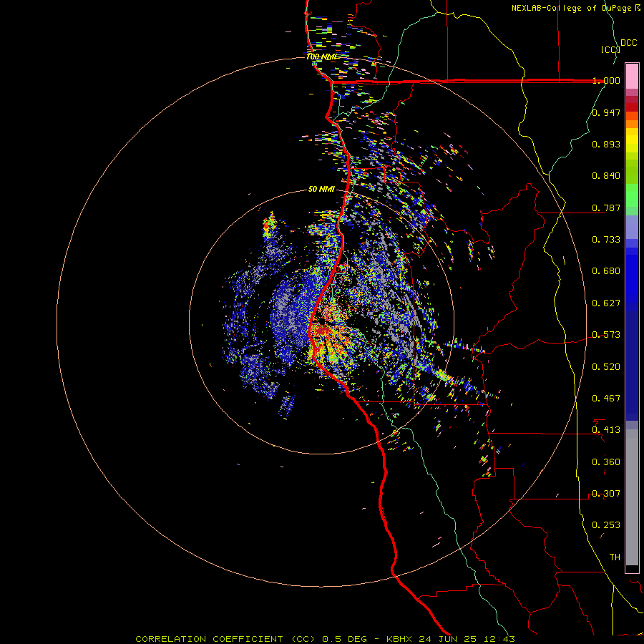Click the DCC product label
The height and width of the screenshot is (644, 644).
(x=628, y=43)
